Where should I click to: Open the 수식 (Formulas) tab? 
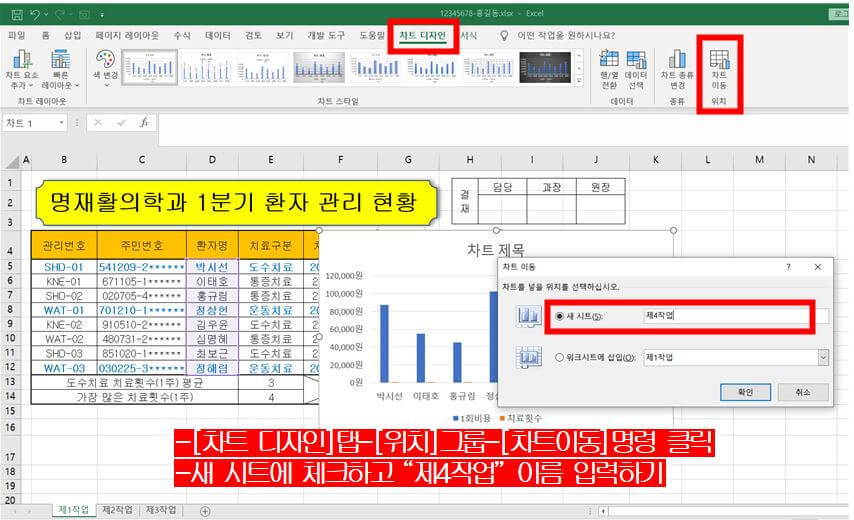pos(182,36)
